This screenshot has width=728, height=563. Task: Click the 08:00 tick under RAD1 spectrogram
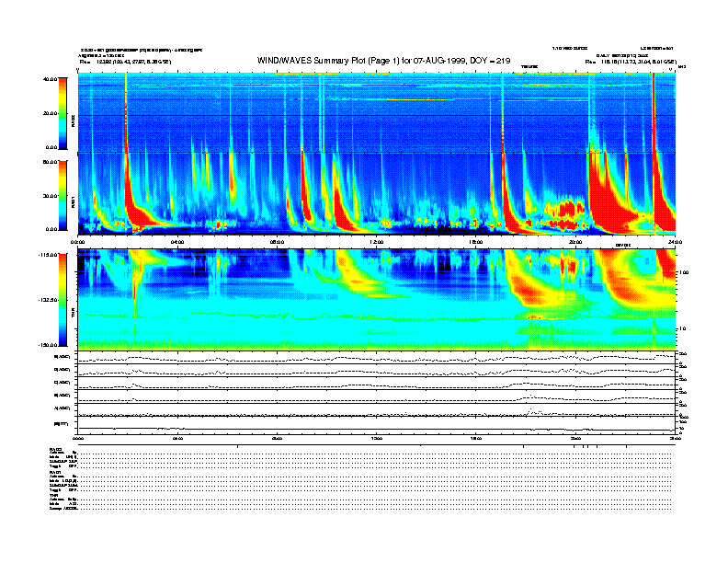(277, 242)
